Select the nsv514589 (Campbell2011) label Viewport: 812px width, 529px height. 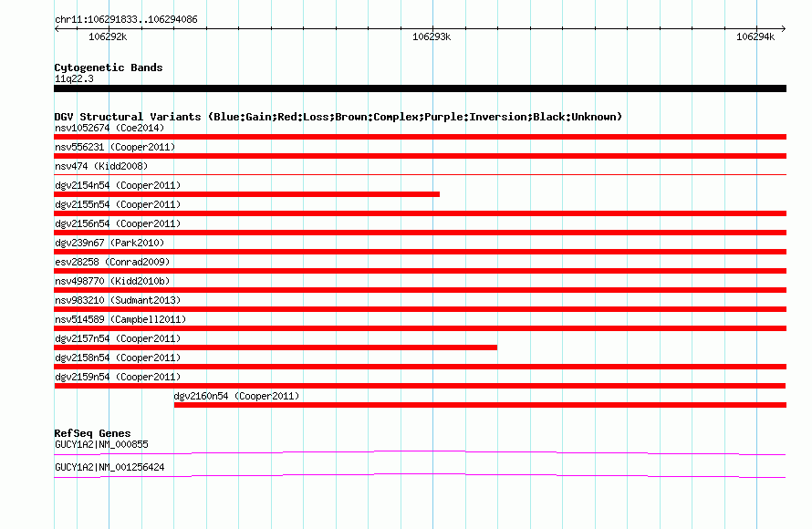[x=120, y=319]
